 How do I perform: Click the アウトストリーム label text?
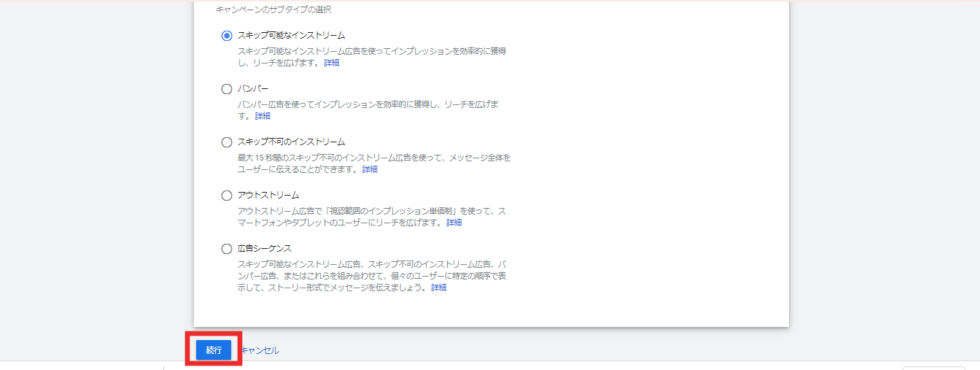pyautogui.click(x=268, y=196)
